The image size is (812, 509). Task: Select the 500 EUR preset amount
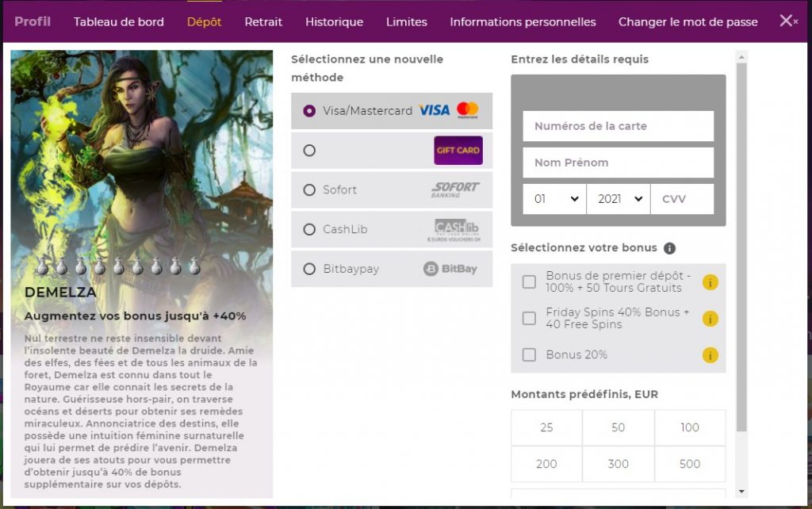[x=689, y=464]
